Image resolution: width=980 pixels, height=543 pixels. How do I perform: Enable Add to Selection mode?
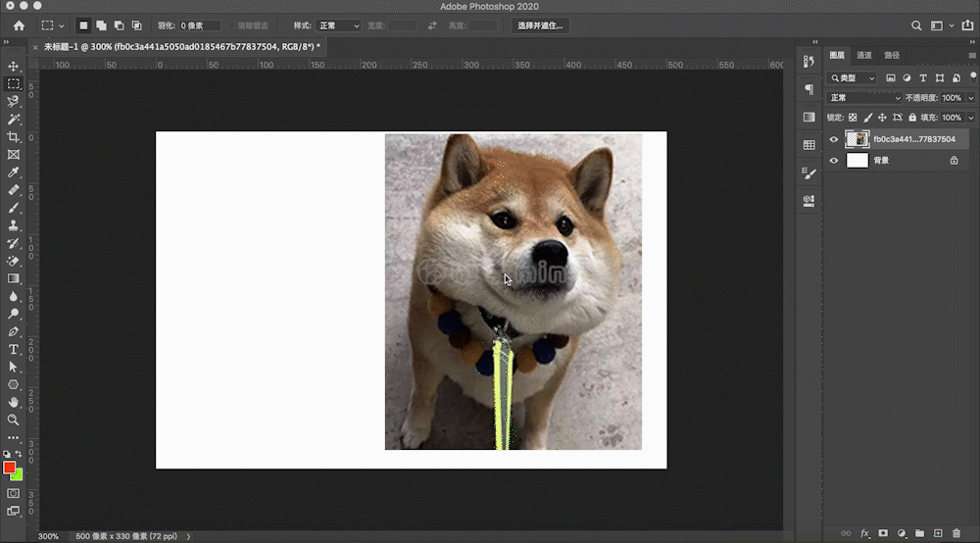coord(101,25)
